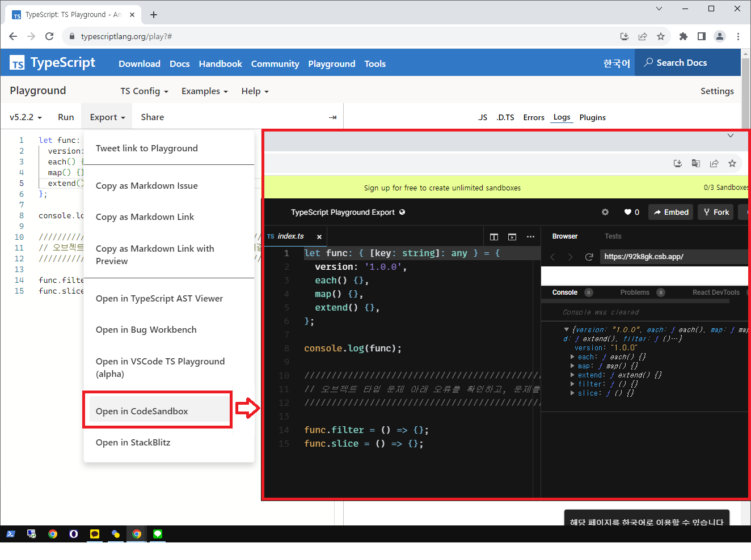
Task: Open a new Chrome tab
Action: (154, 15)
